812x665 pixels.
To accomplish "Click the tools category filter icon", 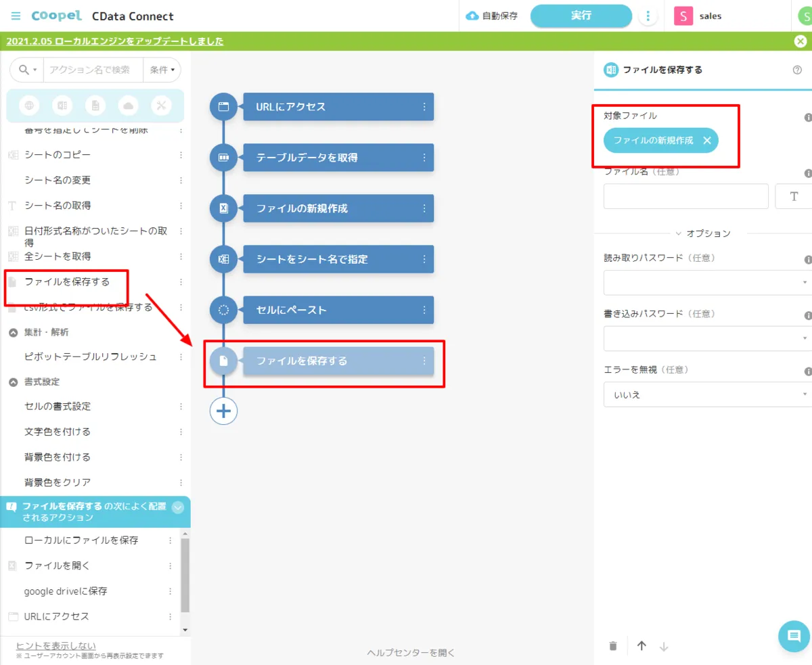I will click(x=161, y=106).
